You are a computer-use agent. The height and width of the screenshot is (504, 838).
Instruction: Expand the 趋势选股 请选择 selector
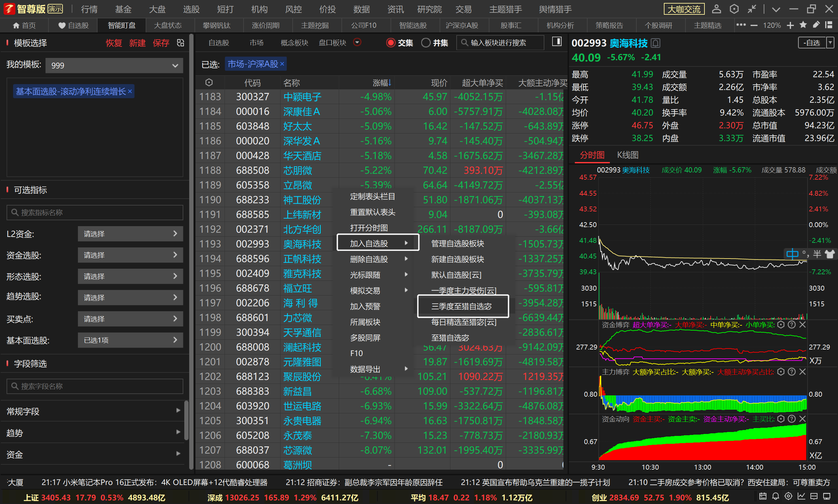pyautogui.click(x=130, y=297)
